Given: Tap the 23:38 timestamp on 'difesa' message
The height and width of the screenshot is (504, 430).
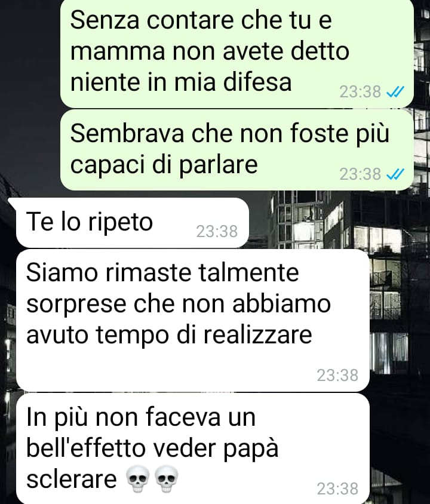Looking at the screenshot, I should pyautogui.click(x=360, y=92).
